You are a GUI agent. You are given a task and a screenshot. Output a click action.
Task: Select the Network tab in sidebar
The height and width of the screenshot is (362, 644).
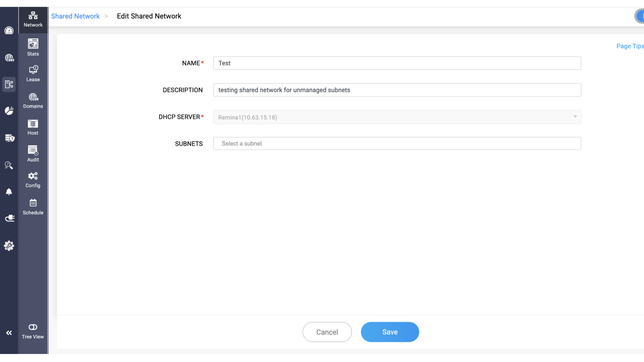coord(33,19)
